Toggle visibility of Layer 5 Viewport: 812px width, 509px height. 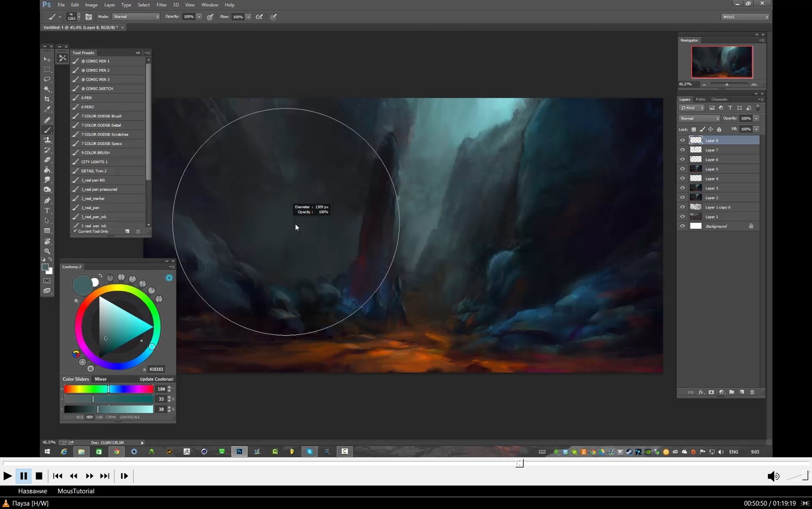coord(683,169)
